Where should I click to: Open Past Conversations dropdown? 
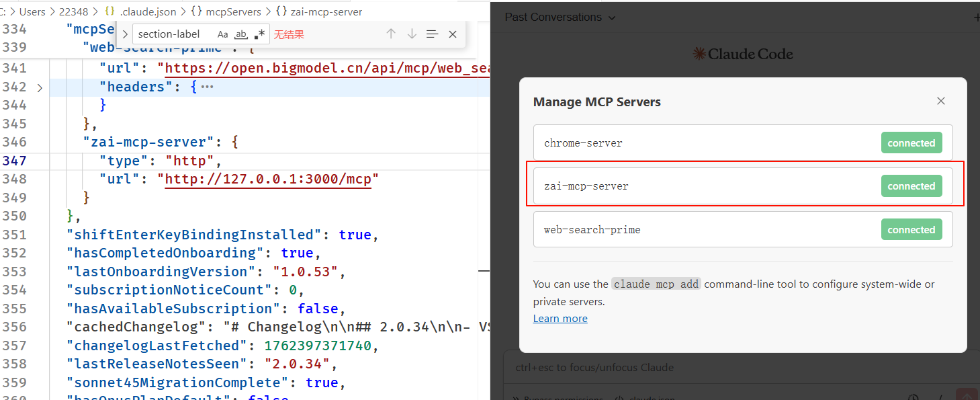(x=560, y=17)
